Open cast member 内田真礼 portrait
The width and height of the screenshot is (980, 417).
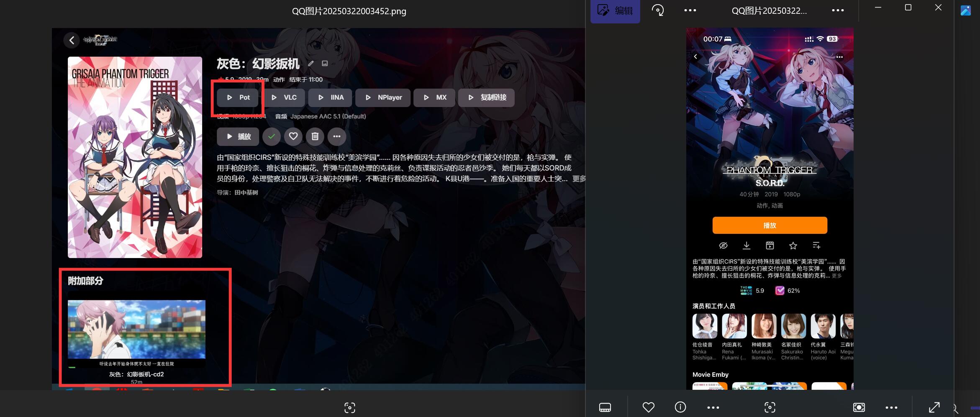(734, 326)
